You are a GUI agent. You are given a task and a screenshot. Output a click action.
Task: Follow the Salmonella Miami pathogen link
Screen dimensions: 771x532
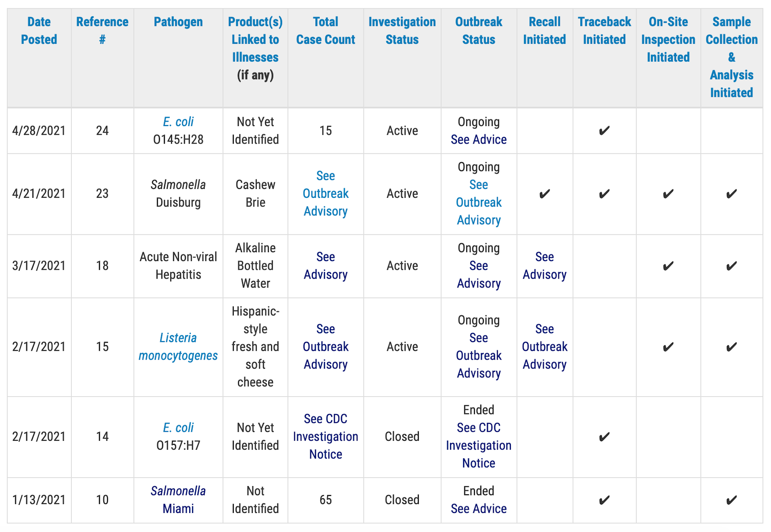click(x=178, y=500)
